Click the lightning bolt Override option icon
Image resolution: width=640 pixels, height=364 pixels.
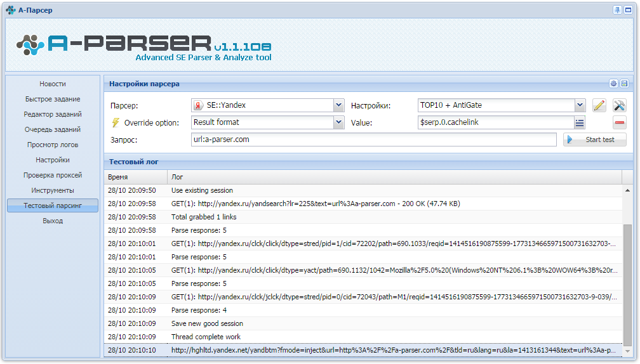click(x=116, y=122)
